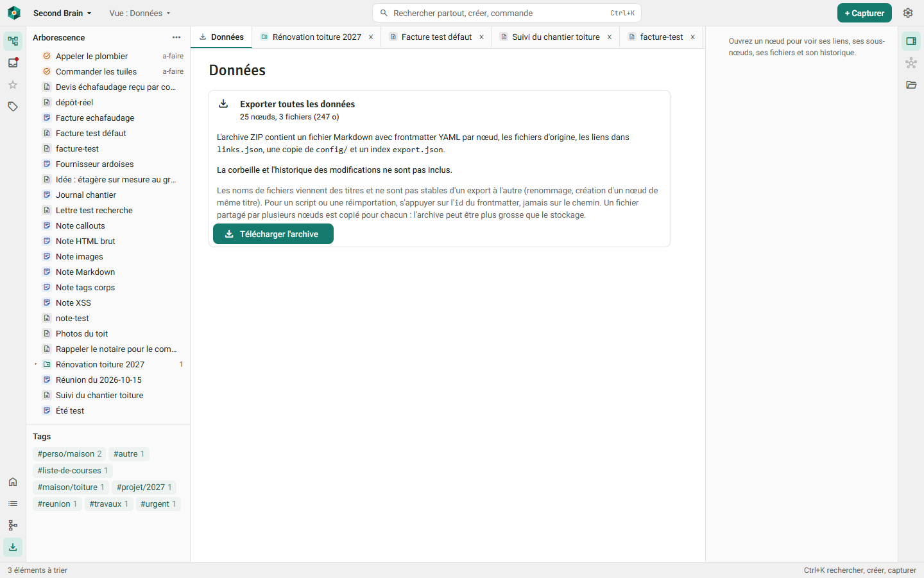The image size is (924, 578).
Task: Open the tags icon in left sidebar
Action: 13,107
